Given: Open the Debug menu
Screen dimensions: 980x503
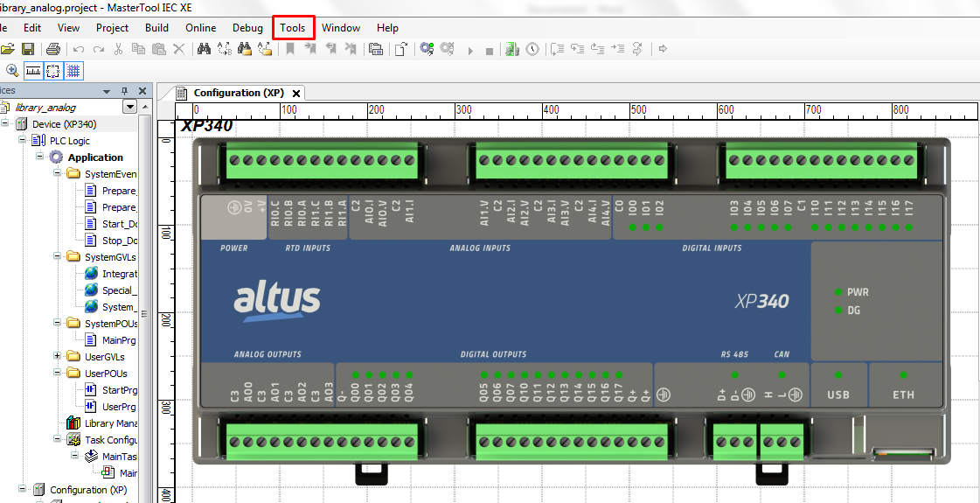Looking at the screenshot, I should 248,27.
